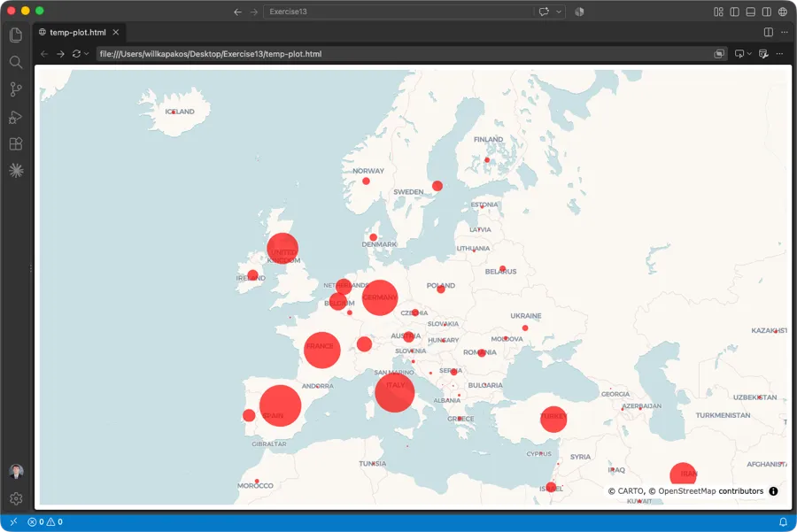Open the Customize Layout control
This screenshot has width=797, height=532.
click(x=718, y=12)
